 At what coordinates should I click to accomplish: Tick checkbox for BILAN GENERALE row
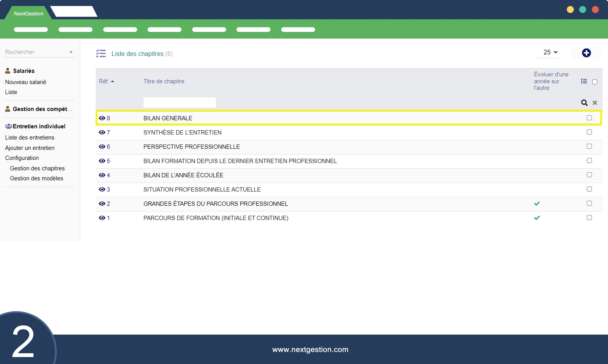tap(589, 118)
